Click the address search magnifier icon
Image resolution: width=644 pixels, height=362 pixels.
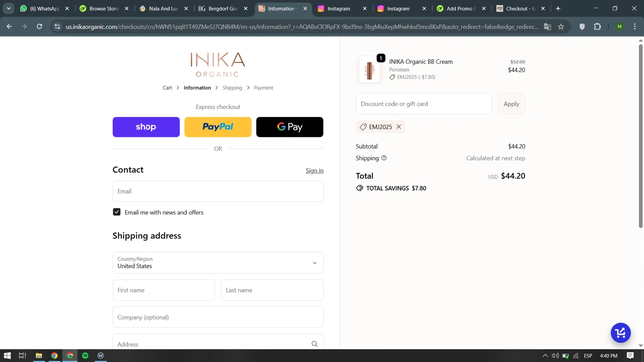tap(314, 344)
